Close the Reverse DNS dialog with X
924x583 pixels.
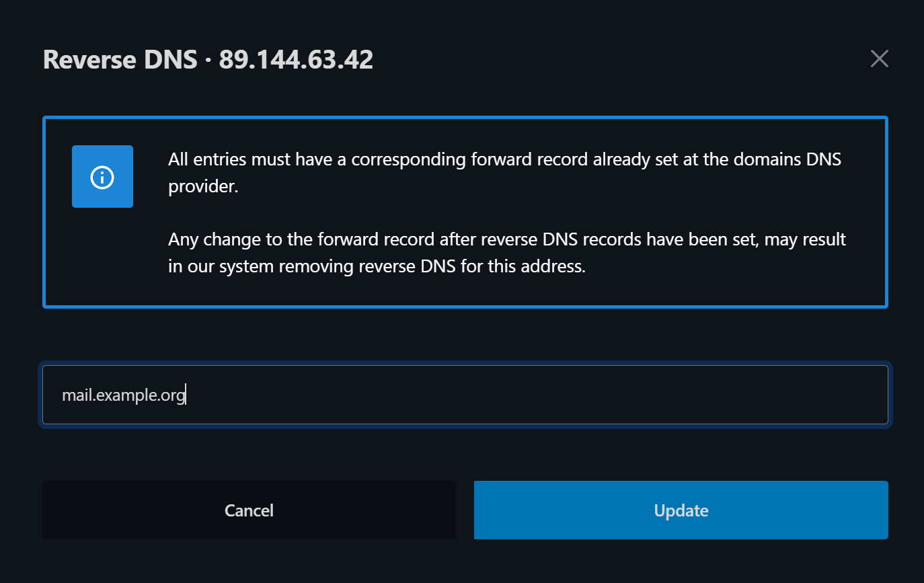pyautogui.click(x=879, y=59)
